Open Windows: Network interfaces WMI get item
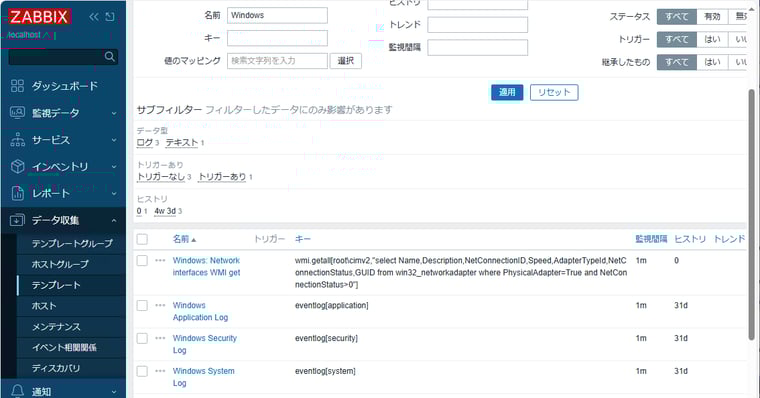Screen dimensions: 760x398 206,267
